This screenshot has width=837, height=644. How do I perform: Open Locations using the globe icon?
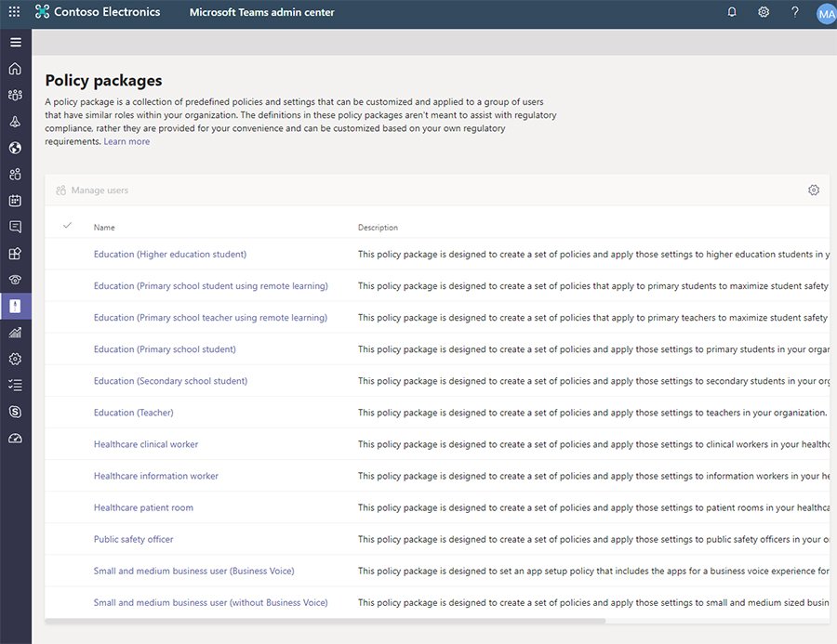[x=15, y=147]
